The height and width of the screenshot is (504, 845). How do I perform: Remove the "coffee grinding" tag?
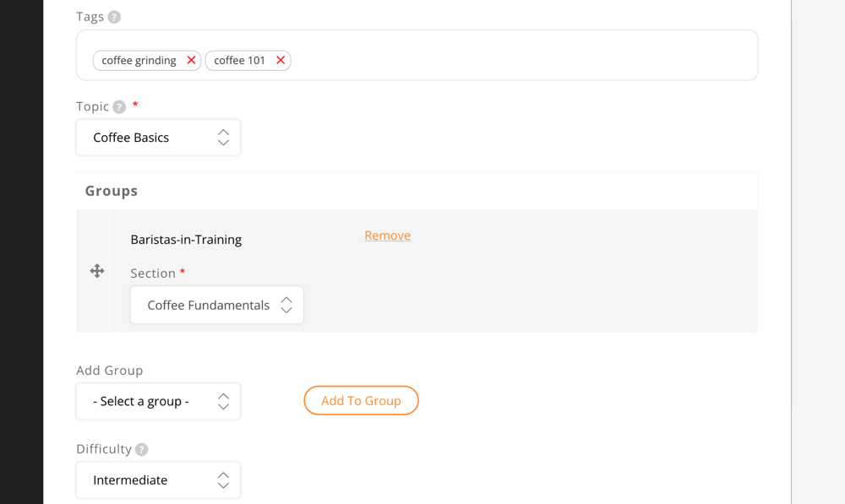point(192,60)
